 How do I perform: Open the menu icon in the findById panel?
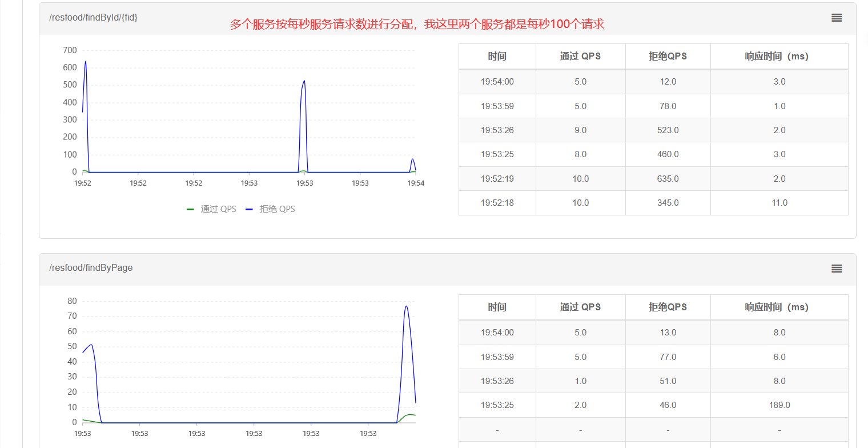(837, 18)
